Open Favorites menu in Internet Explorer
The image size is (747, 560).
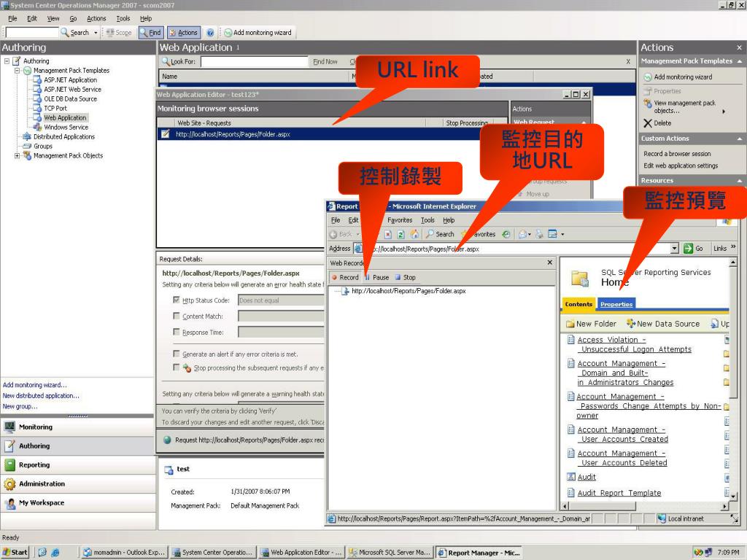pos(400,220)
